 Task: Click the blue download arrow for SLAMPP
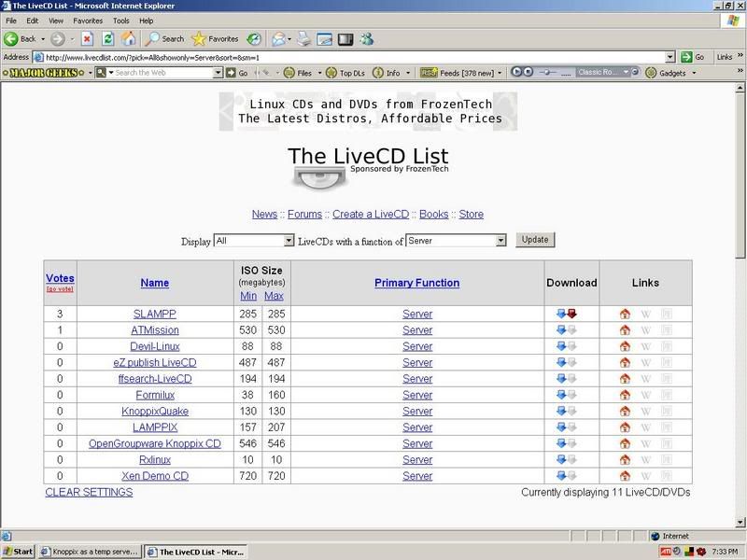click(561, 314)
